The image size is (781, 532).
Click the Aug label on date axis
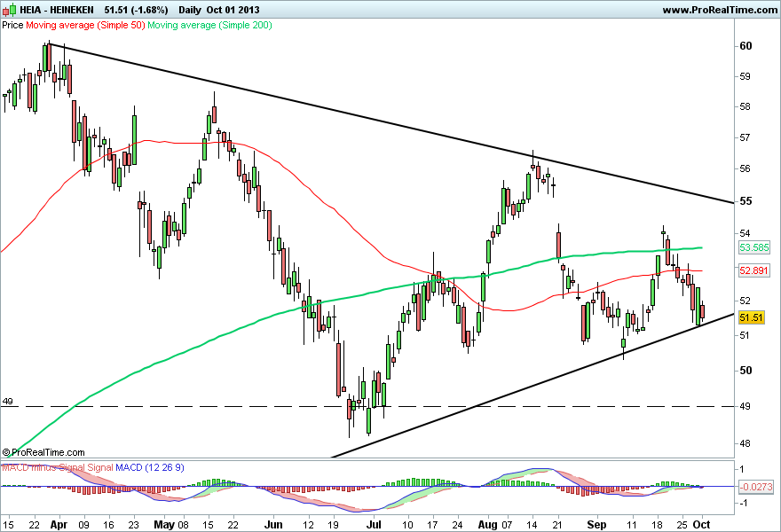tap(487, 525)
